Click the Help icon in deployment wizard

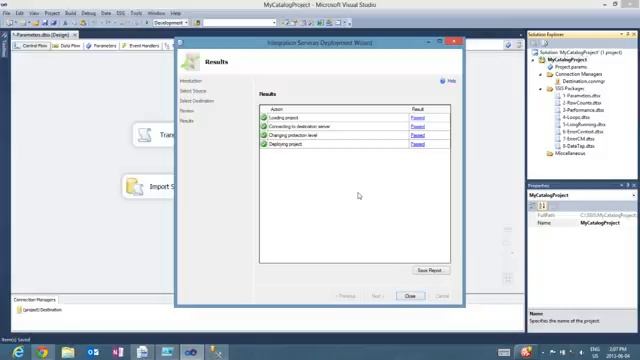click(442, 81)
